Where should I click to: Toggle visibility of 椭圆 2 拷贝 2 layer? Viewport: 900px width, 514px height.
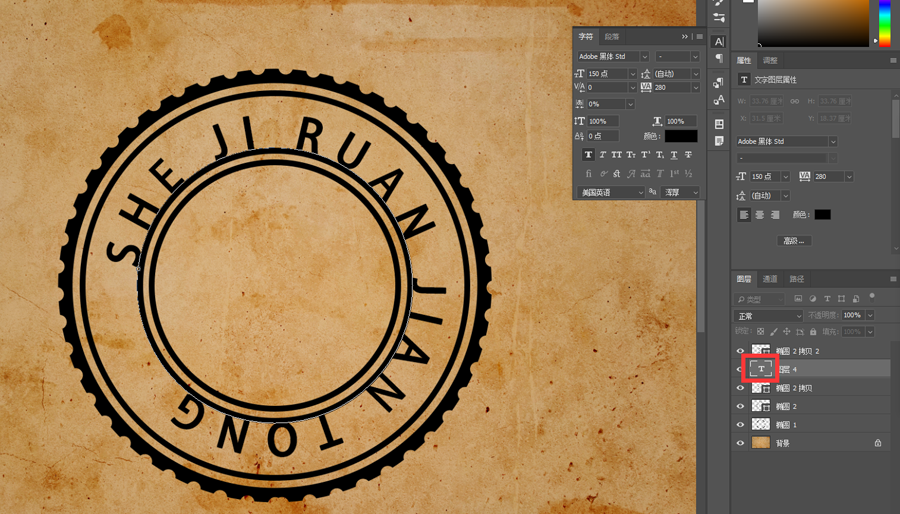click(x=740, y=351)
